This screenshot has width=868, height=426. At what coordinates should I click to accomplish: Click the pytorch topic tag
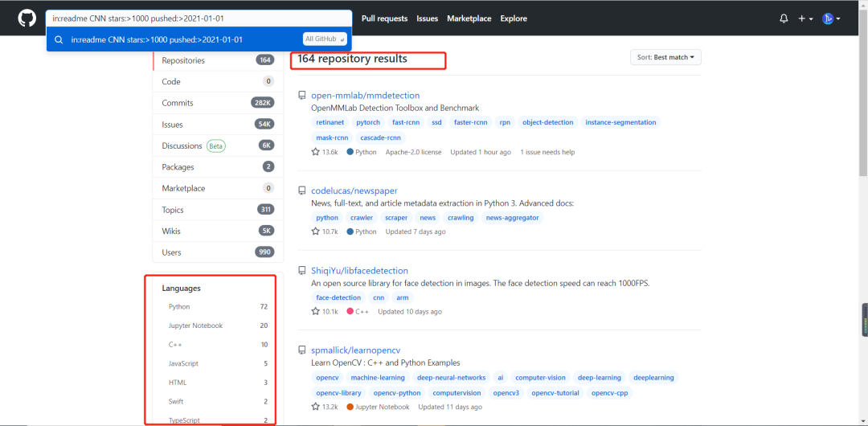(368, 122)
